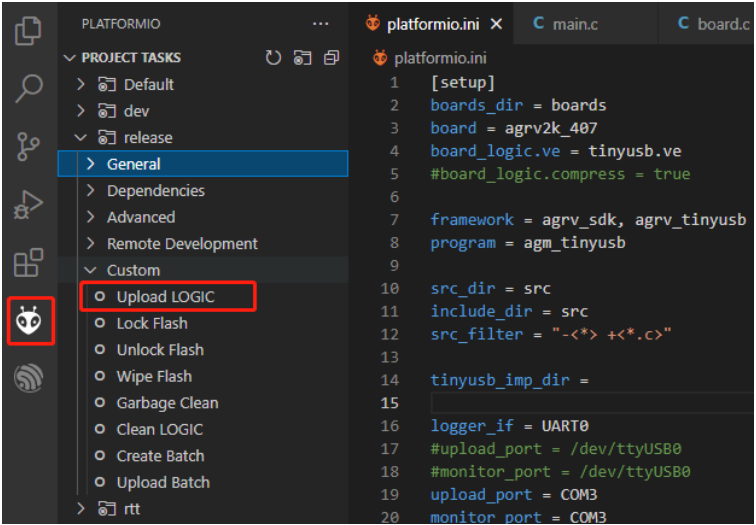
Task: Collapse the PROJECT TASKS section
Action: click(70, 58)
